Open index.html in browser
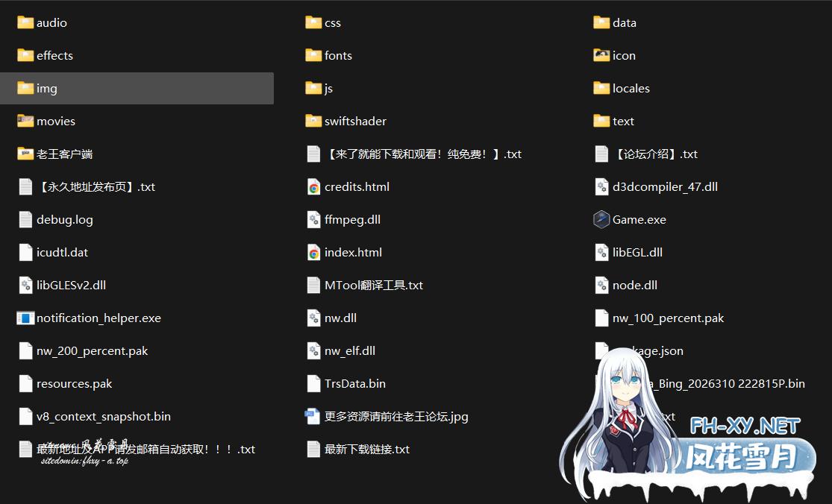This screenshot has width=832, height=504. point(353,252)
